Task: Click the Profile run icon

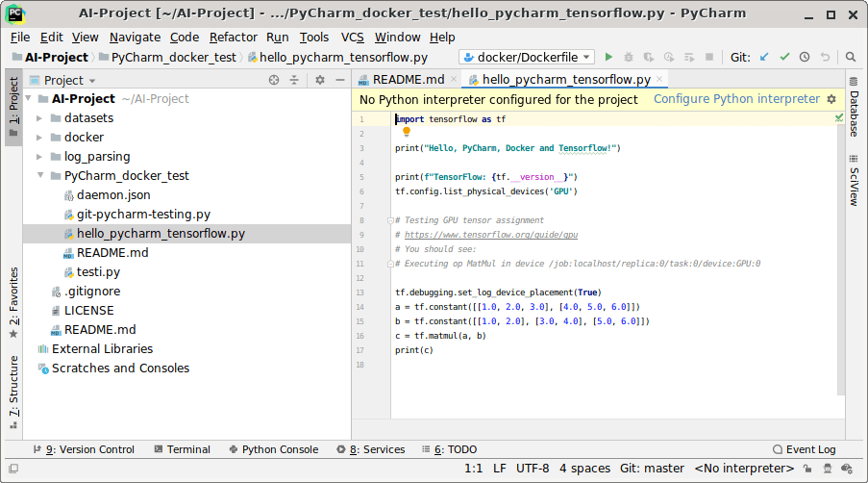Action: point(669,57)
